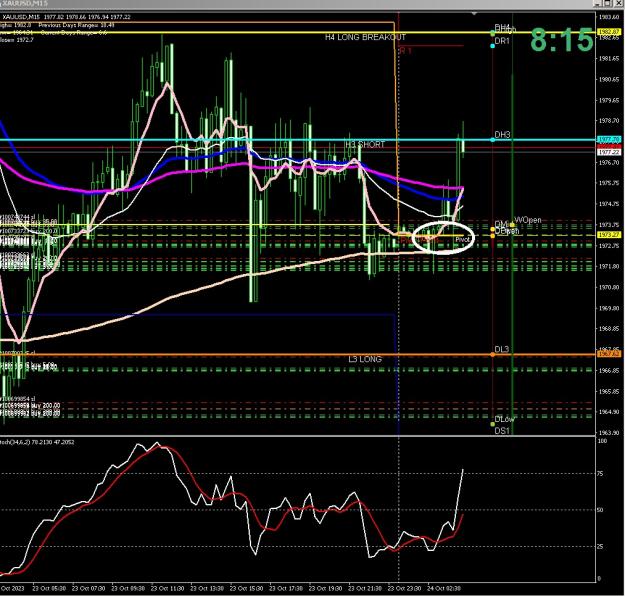
Task: Click the yellow 1973.27 price tag
Action: 609,235
